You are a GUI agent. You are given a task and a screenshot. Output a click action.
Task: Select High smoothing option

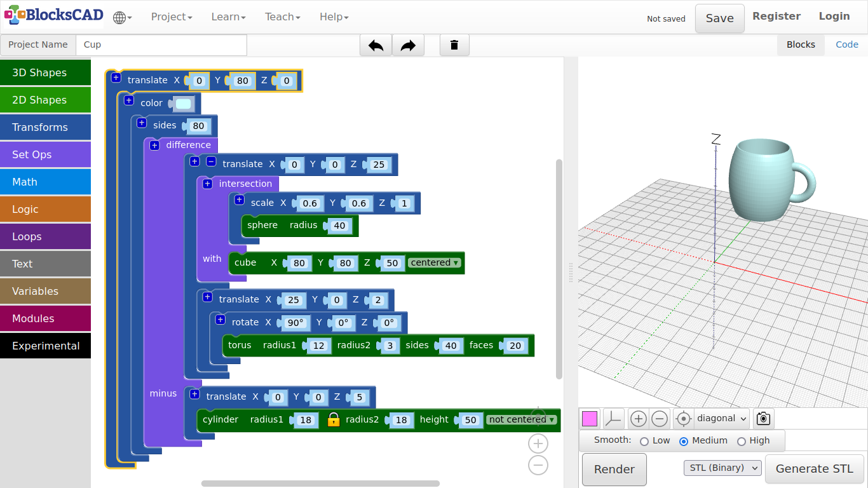741,441
